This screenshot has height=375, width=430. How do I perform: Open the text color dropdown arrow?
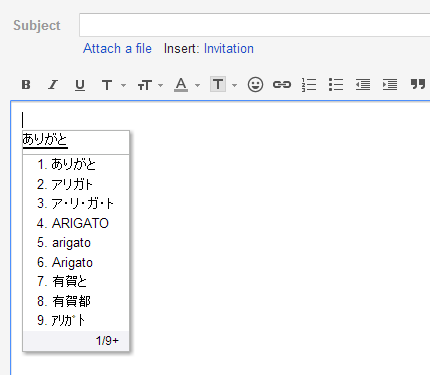(x=197, y=85)
